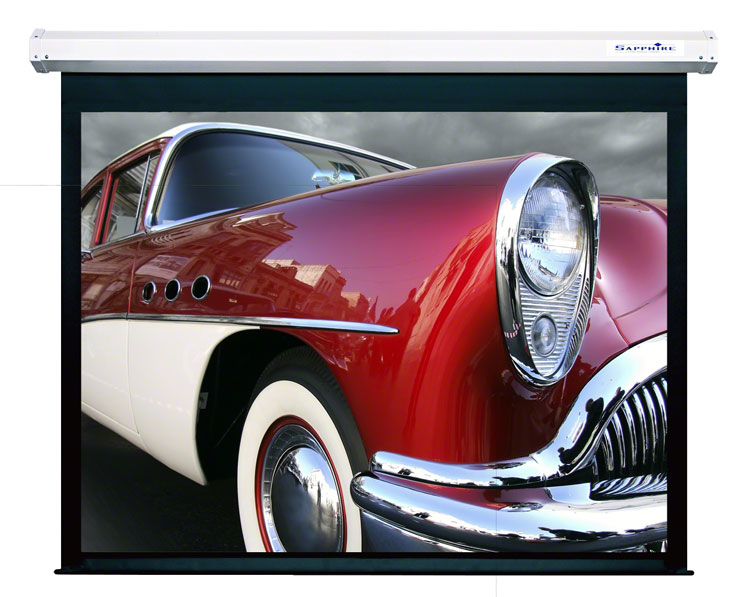Select the small lamp below the headlight
Viewport: 750px width, 597px height.
coord(543,336)
